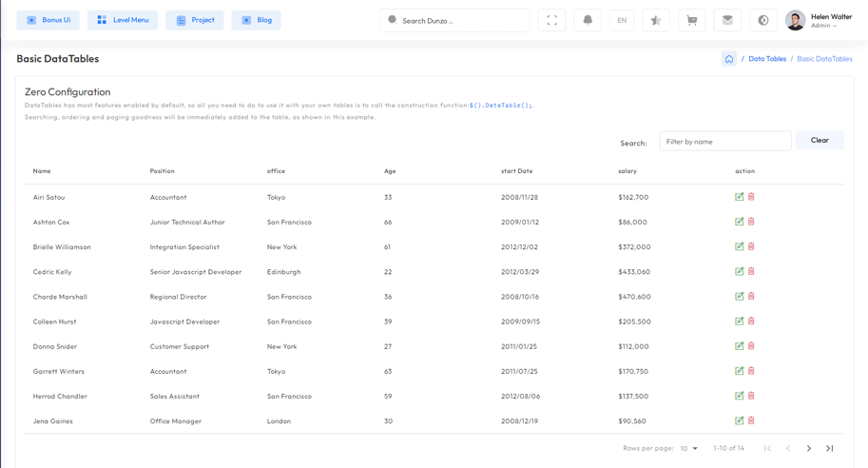
Task: Open the Project menu item
Action: click(195, 20)
